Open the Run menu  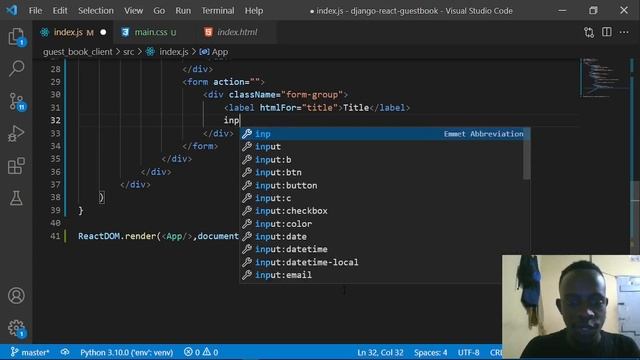click(183, 11)
